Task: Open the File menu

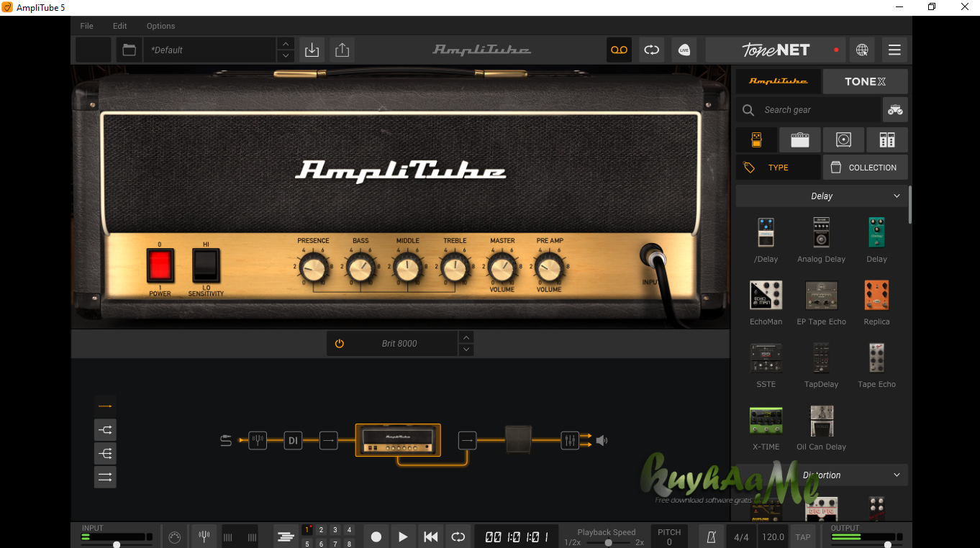Action: (86, 26)
